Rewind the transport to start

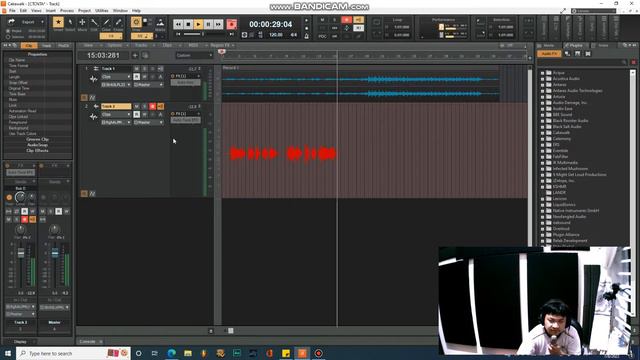[178, 24]
